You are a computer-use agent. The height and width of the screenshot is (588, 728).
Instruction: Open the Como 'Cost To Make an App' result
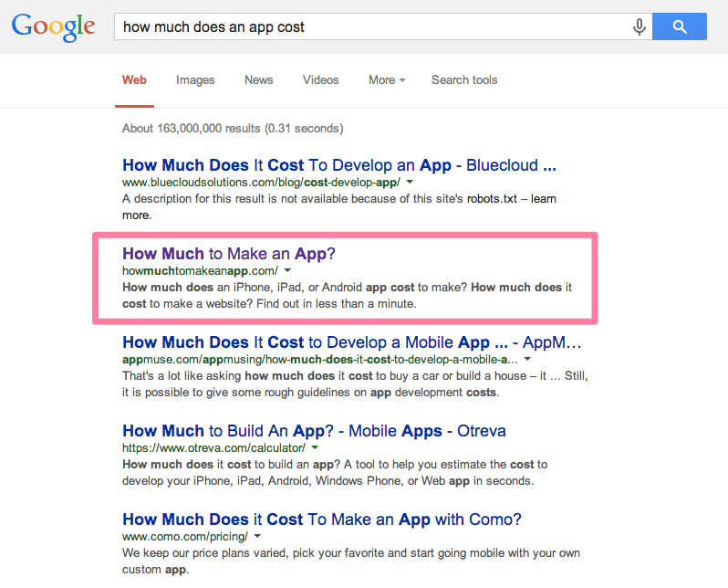(322, 520)
